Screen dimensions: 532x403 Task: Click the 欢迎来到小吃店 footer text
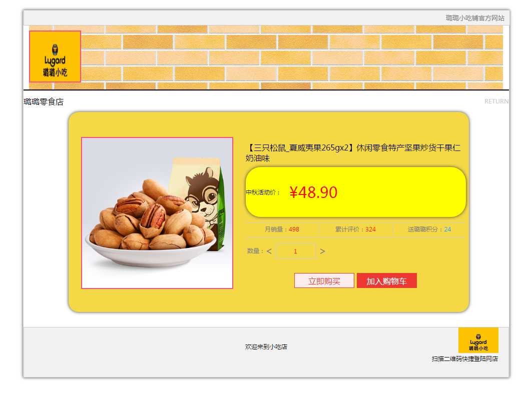tap(266, 346)
